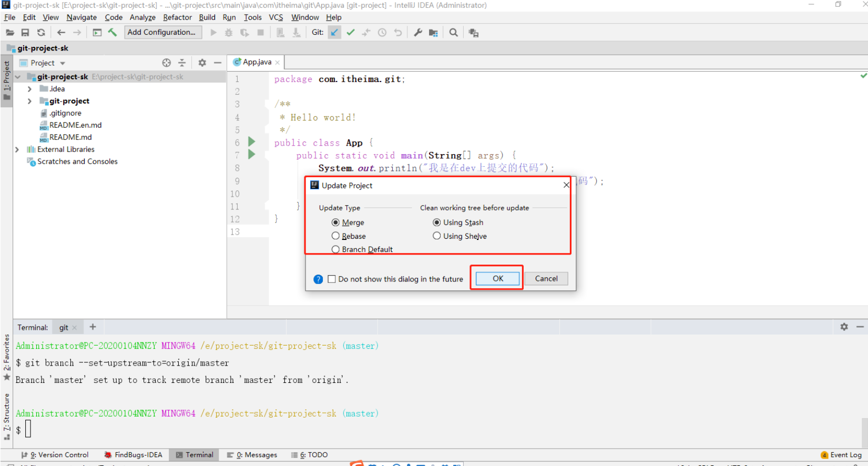The image size is (868, 466).
Task: Expand the git-project folder in tree
Action: coord(29,101)
